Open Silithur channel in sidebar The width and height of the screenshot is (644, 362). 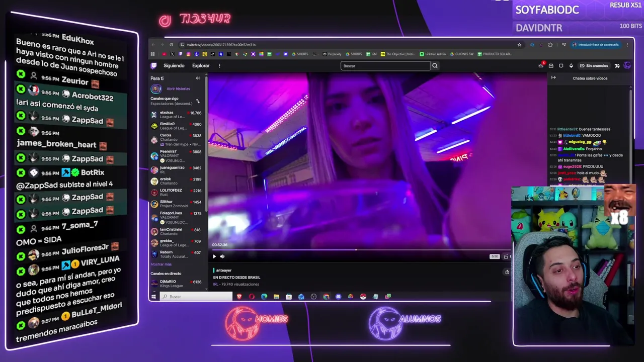click(176, 204)
